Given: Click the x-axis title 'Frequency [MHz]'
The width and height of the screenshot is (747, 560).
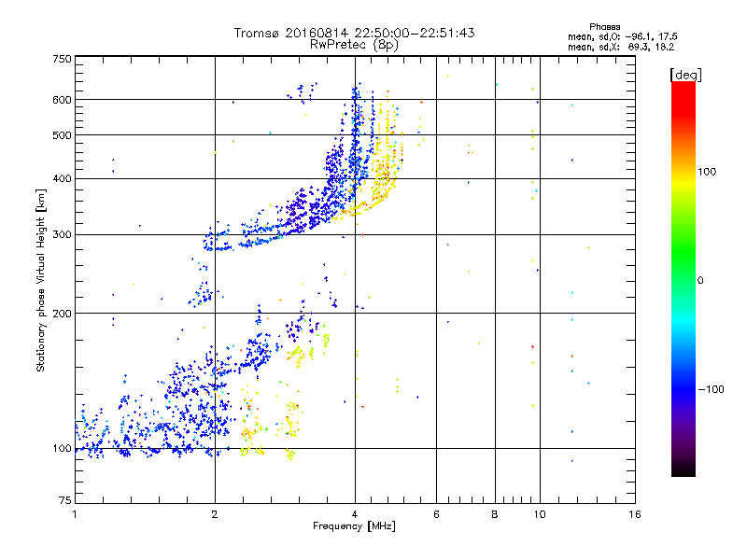Looking at the screenshot, I should point(354,526).
